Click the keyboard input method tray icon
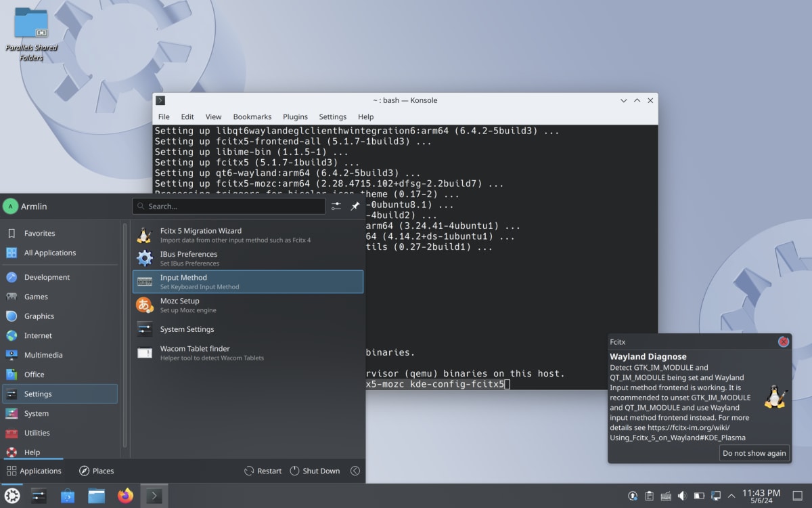The image size is (812, 508). point(666,496)
